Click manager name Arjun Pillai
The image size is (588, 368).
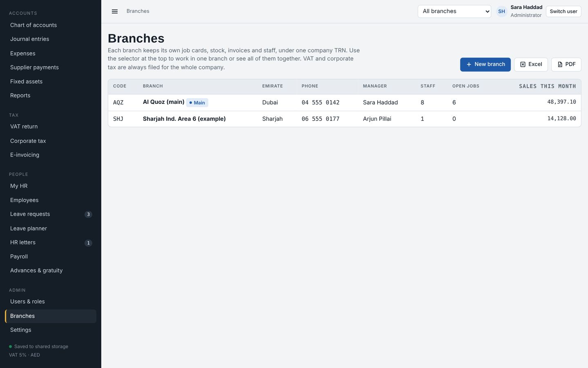[x=377, y=119]
